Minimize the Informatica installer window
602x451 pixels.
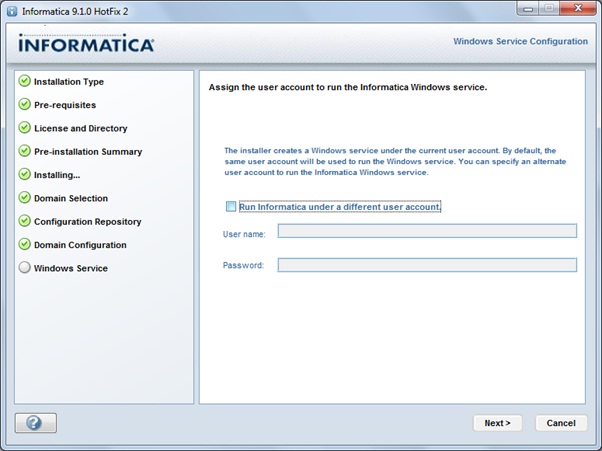click(x=528, y=9)
